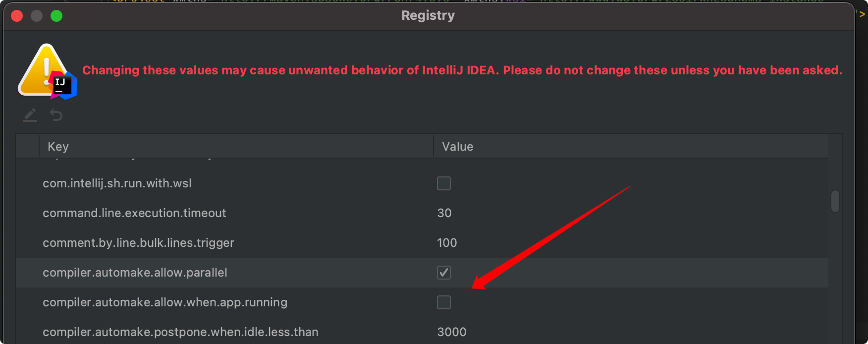Click the value 3000 for postpone idle
The image size is (868, 344).
point(451,332)
